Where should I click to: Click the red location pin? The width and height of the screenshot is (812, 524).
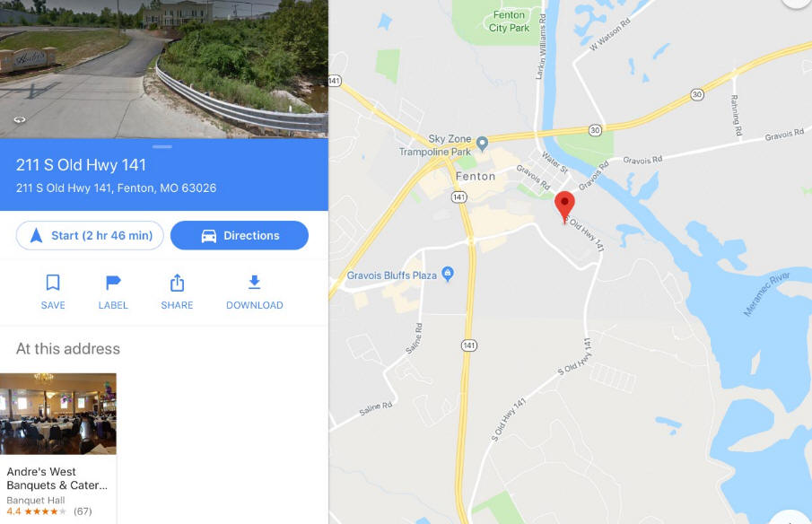click(564, 207)
